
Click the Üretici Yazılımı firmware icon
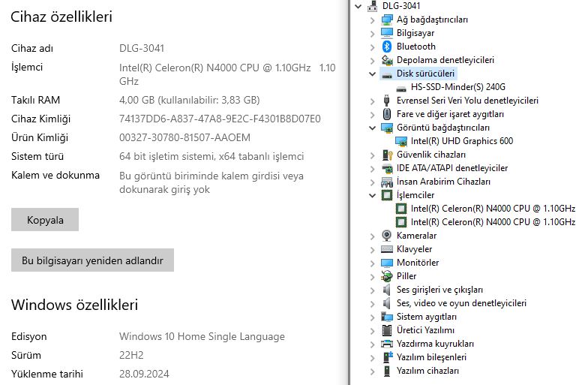tap(387, 330)
